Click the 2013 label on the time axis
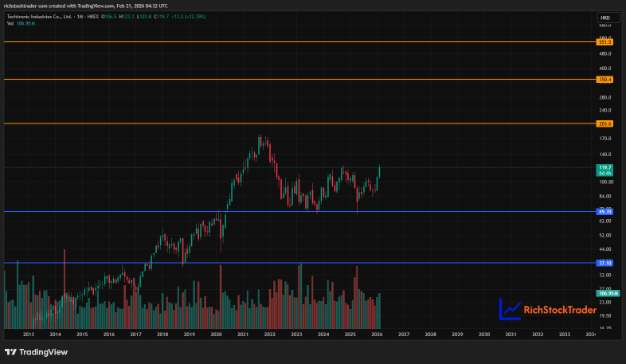This screenshot has height=364, width=626. (29, 335)
